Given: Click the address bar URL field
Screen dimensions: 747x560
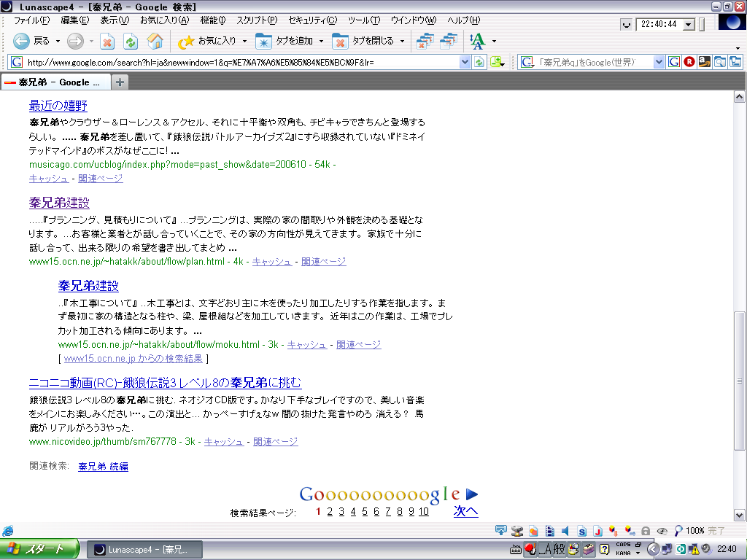Looking at the screenshot, I should click(x=241, y=63).
